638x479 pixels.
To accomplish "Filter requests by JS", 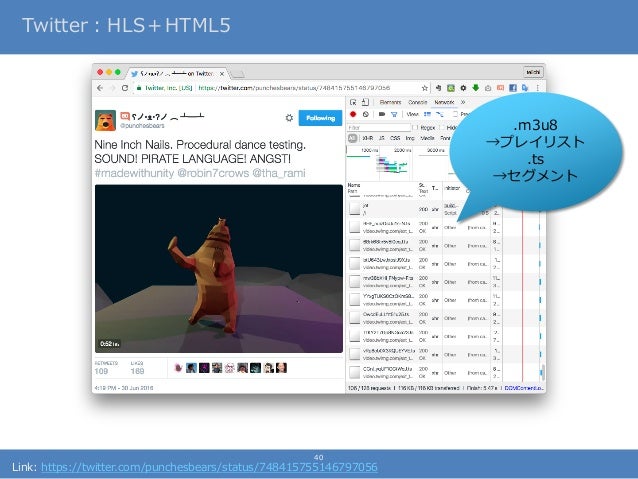I will (382, 138).
